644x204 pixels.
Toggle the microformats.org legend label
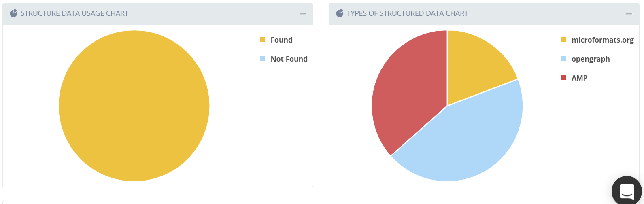pos(602,40)
